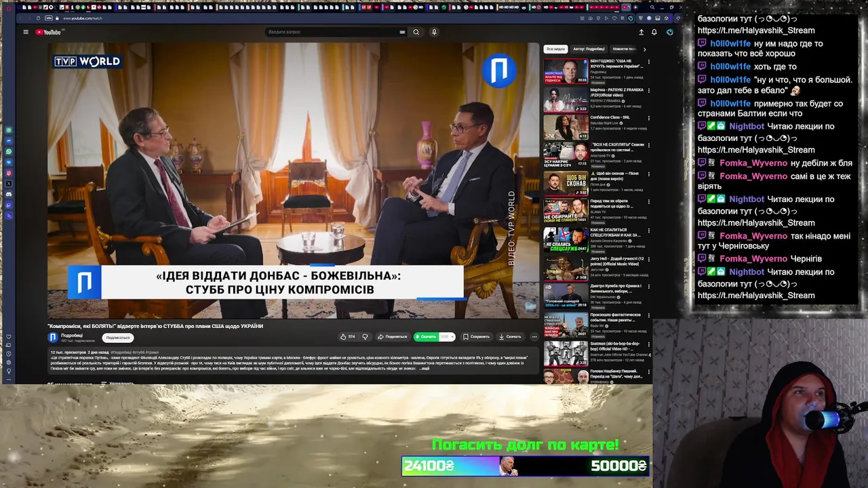Open YouTube notifications bell
Screen dimensions: 868x488
coord(654,32)
